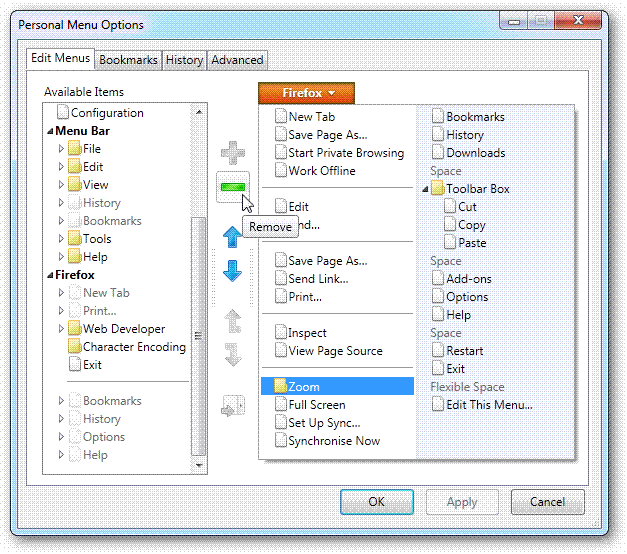Select the Zoom menu entry
The height and width of the screenshot is (554, 627).
tap(337, 386)
